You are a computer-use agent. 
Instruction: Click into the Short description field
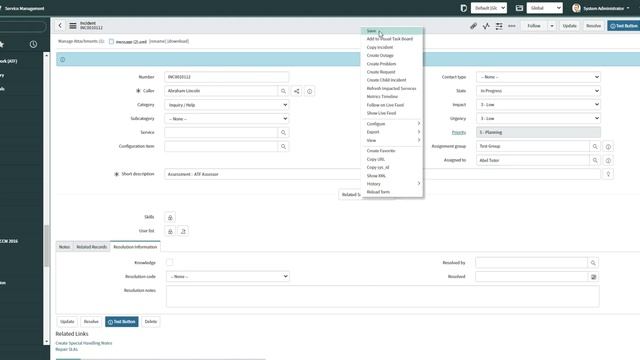382,174
